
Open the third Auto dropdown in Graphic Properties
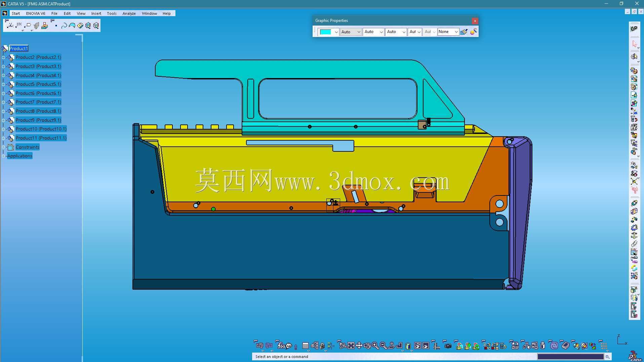click(396, 32)
